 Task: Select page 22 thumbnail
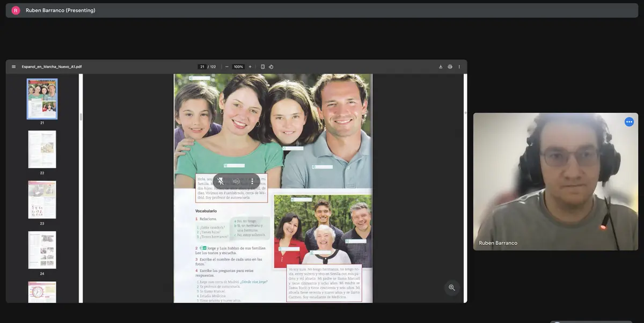(42, 149)
